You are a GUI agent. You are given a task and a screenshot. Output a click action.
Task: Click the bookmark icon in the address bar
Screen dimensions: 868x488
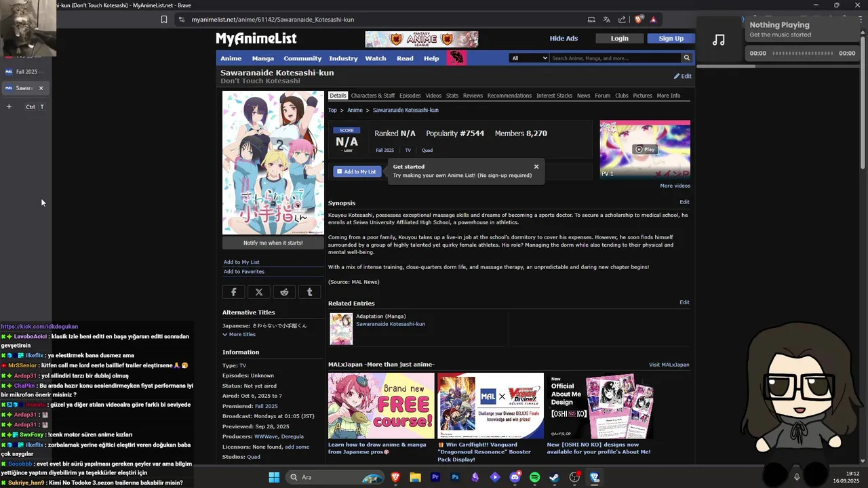(164, 20)
